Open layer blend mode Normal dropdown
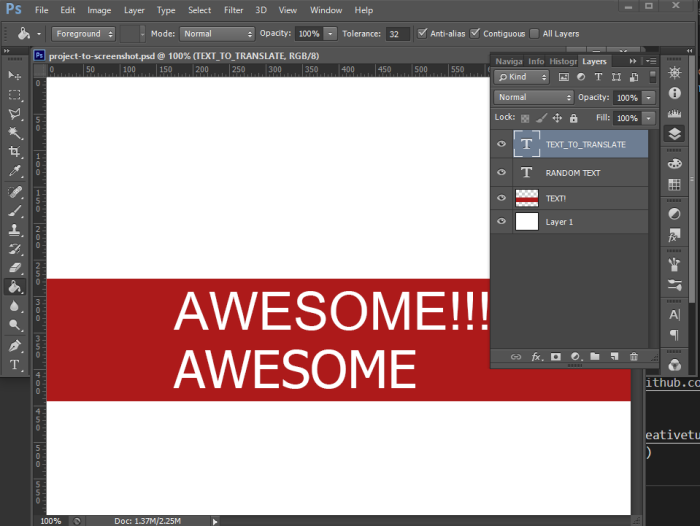This screenshot has height=526, width=700. [533, 97]
